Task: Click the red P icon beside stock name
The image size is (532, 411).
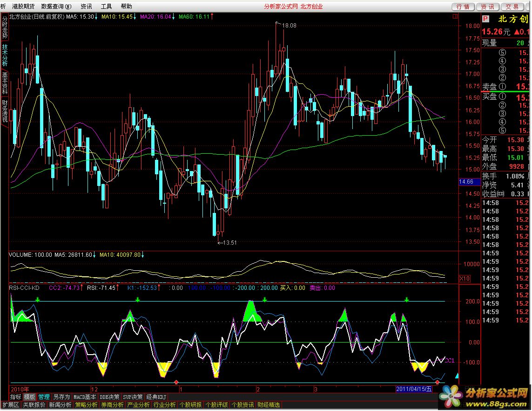Action: [485, 19]
